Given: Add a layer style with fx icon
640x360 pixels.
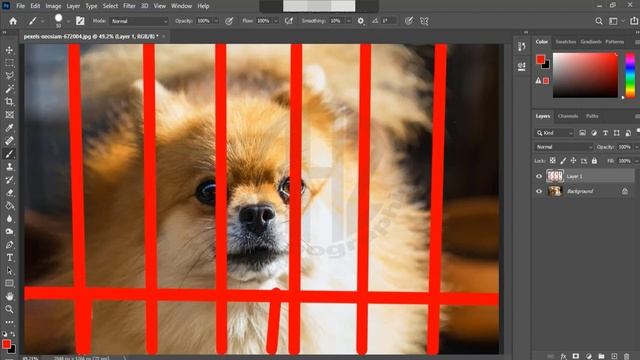Looking at the screenshot, I should click(563, 356).
